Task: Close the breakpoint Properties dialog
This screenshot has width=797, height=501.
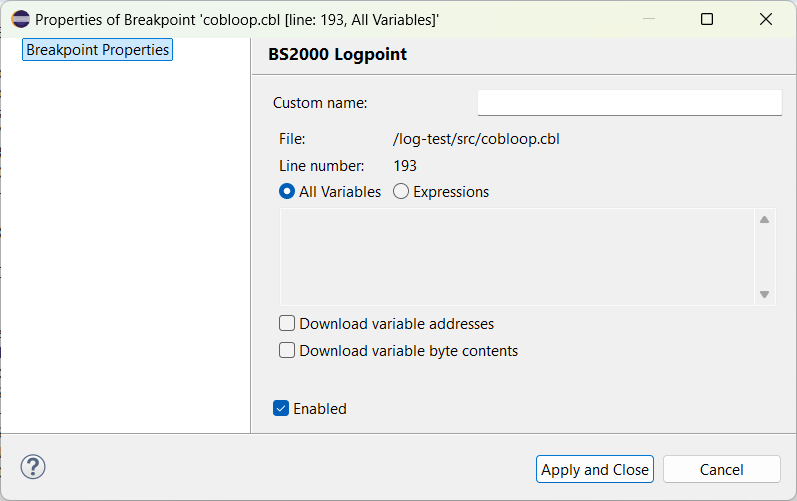Action: 766,19
